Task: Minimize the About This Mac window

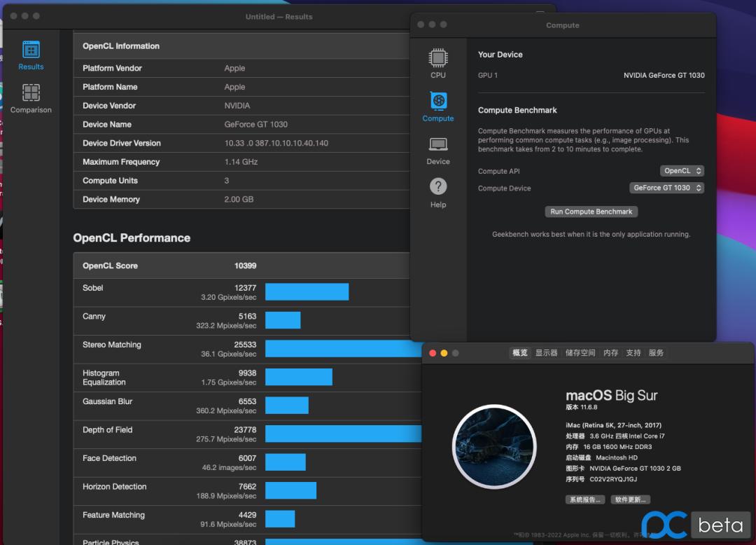Action: (x=444, y=353)
